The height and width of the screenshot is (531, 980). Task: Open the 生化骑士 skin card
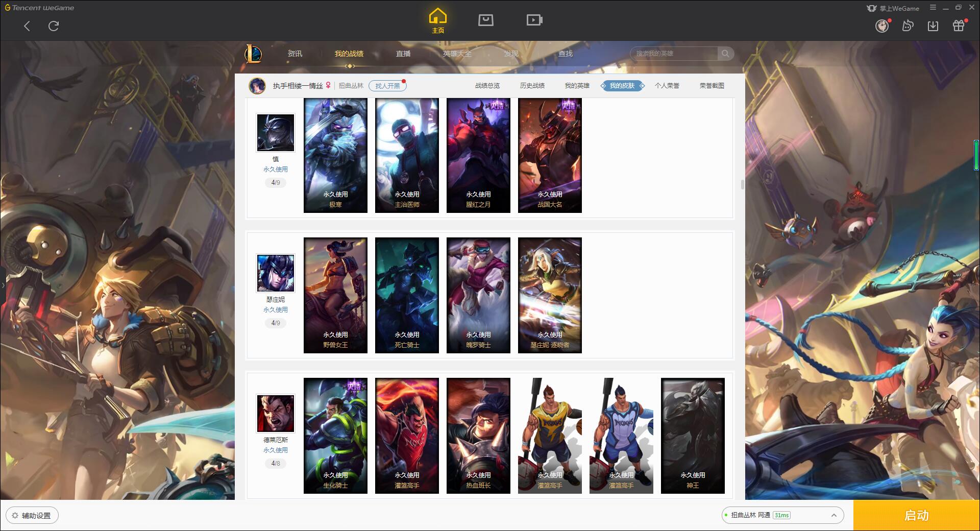pyautogui.click(x=335, y=436)
